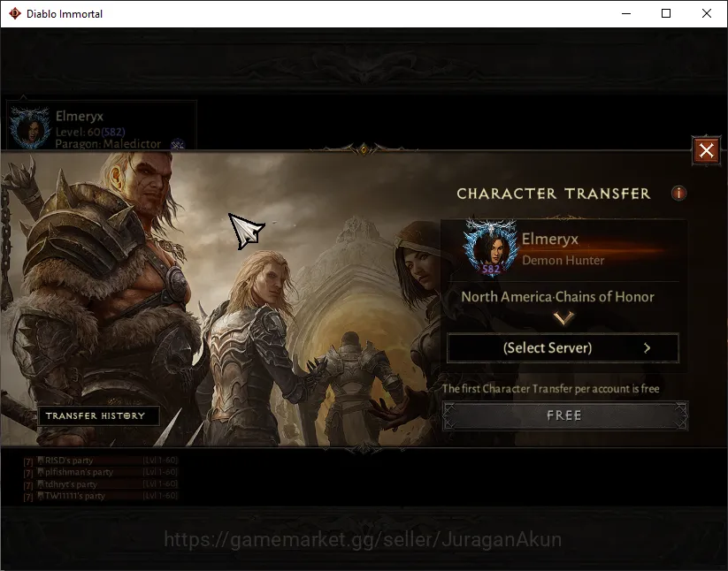
Task: Select RISD's party row
Action: click(101, 461)
